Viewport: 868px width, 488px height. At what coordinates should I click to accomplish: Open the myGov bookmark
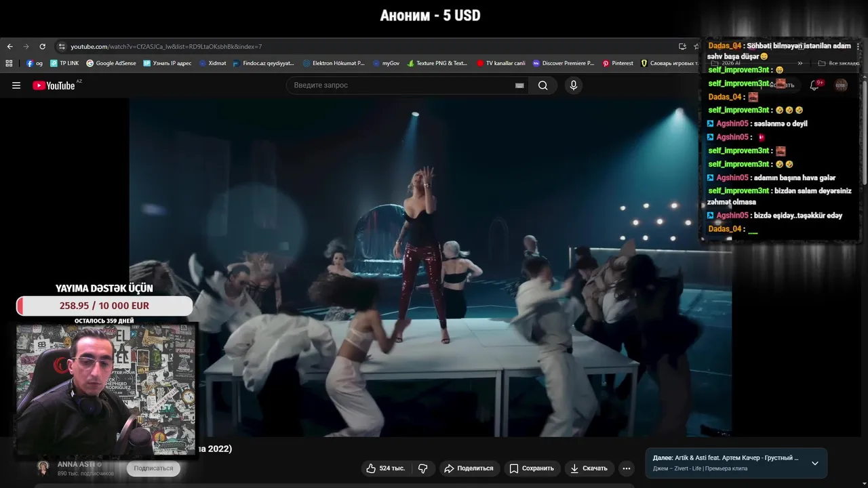pos(387,63)
